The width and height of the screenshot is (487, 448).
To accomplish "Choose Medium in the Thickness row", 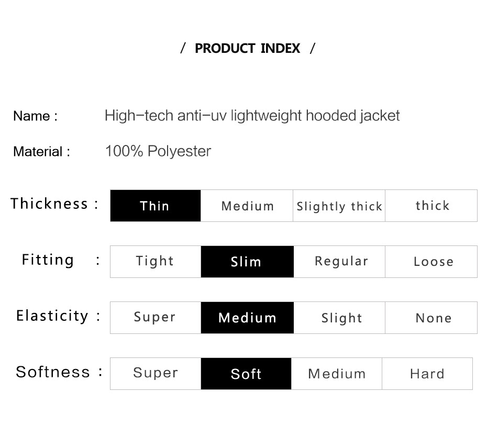I will [247, 206].
